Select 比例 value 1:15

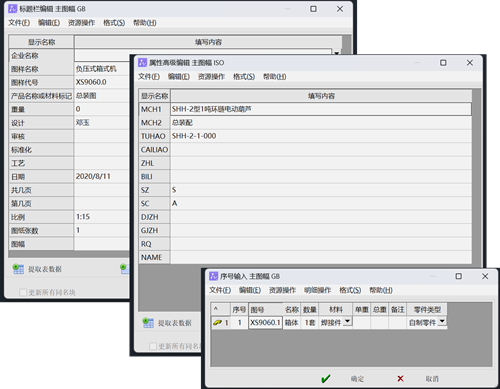[x=83, y=217]
